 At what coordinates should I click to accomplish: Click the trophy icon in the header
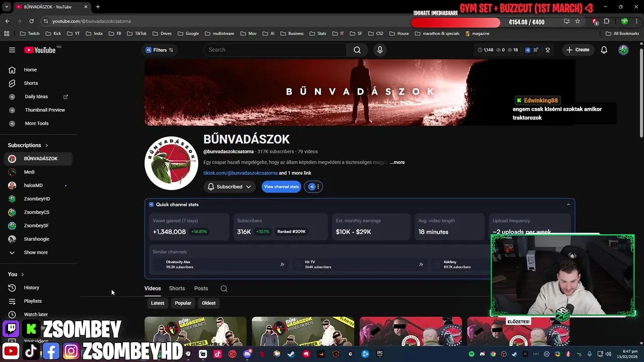[x=547, y=50]
